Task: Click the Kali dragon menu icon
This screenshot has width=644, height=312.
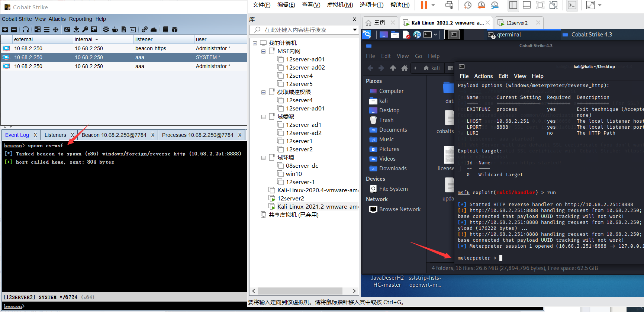Action: tap(367, 35)
